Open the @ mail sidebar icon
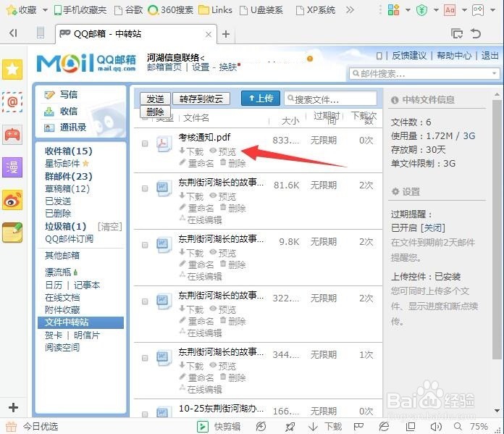504x434 pixels. click(12, 102)
